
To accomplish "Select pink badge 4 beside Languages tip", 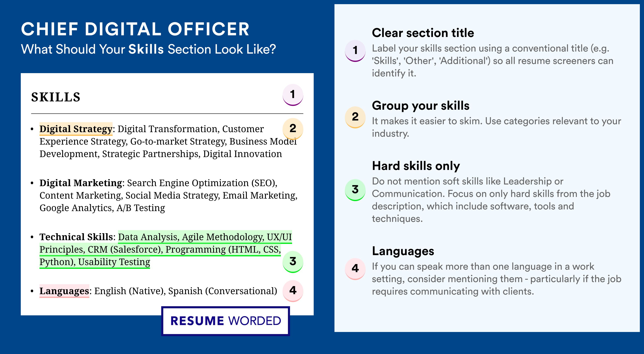I will coord(355,269).
